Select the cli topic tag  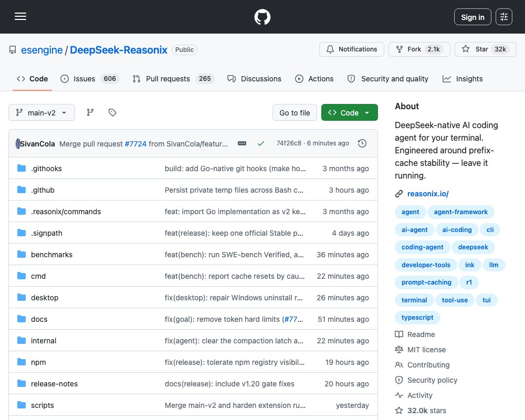(490, 230)
